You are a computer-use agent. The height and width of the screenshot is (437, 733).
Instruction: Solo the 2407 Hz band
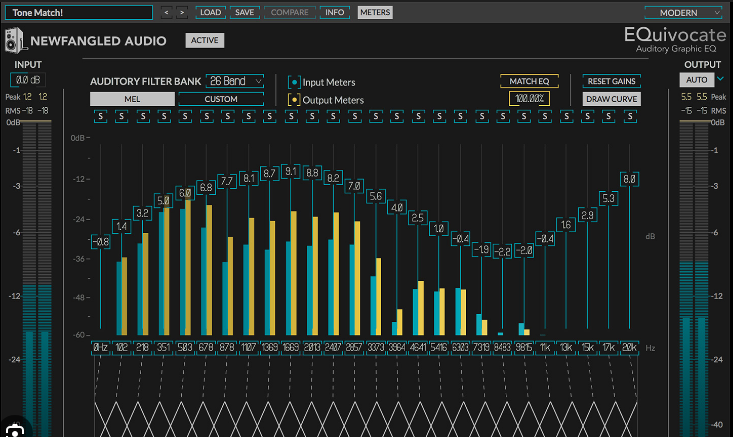point(333,116)
